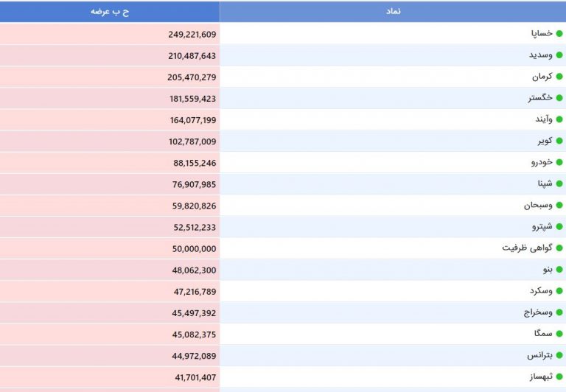Click the کویر symbol name
Screen dimensions: 566x392
[545, 141]
